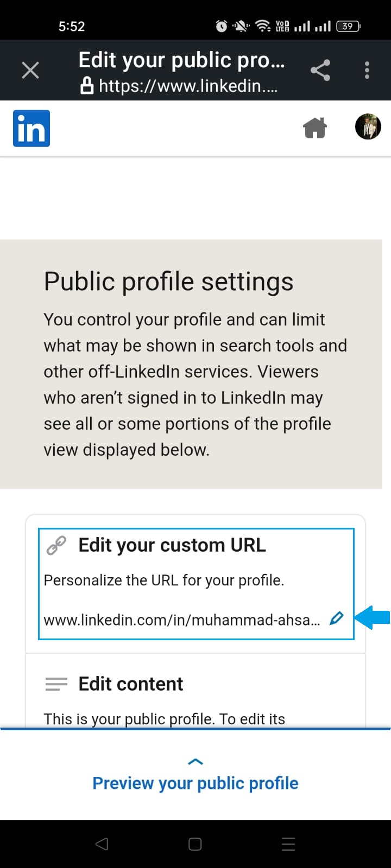Viewport: 391px width, 868px height.
Task: Click the chain link icon near Edit your custom URL
Action: click(56, 544)
